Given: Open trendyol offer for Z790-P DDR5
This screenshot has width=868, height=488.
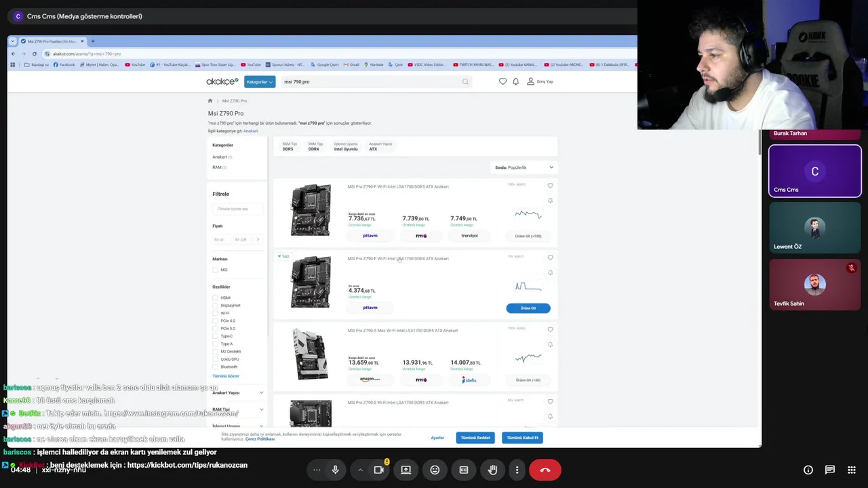Looking at the screenshot, I should pos(469,236).
